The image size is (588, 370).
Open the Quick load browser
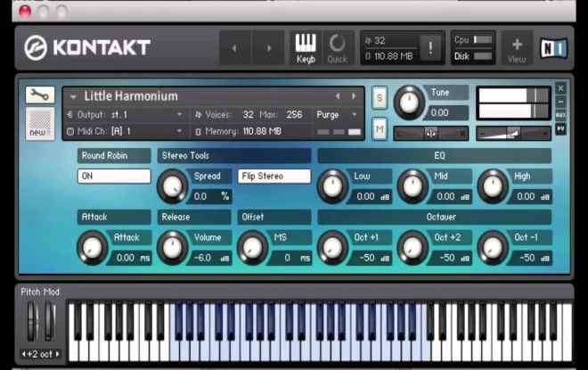coord(337,48)
